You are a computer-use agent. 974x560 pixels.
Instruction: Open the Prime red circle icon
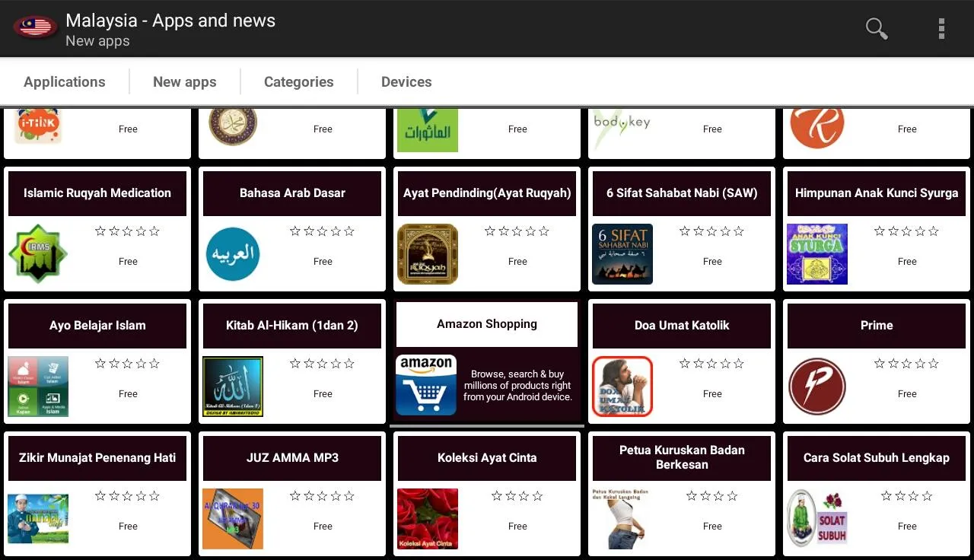coord(817,387)
